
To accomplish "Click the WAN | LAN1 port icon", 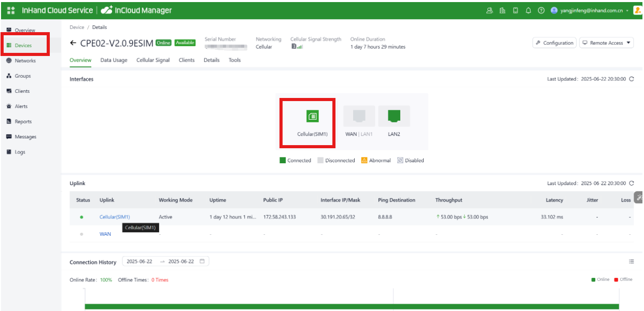I will click(x=359, y=116).
